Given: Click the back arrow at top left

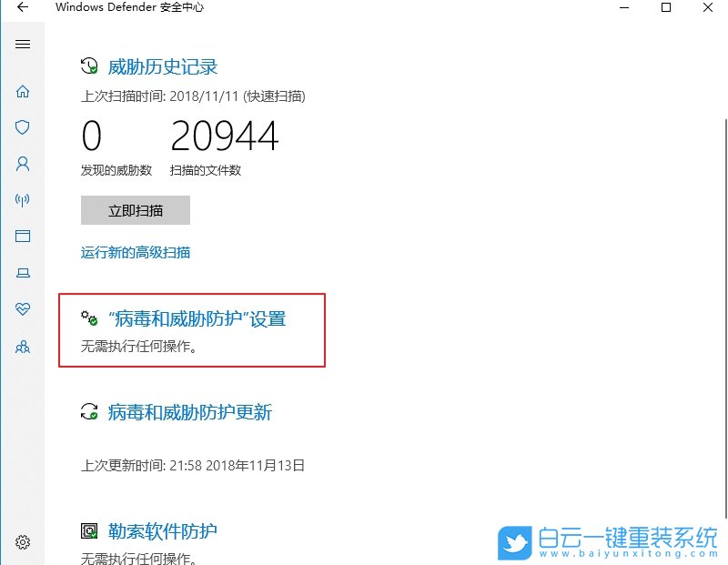Looking at the screenshot, I should click(21, 7).
